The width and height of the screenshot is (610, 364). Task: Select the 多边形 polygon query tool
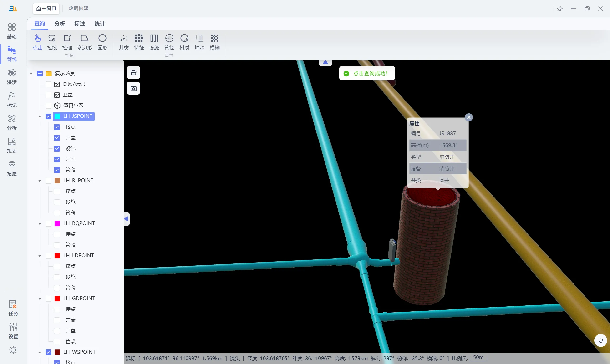pos(85,42)
